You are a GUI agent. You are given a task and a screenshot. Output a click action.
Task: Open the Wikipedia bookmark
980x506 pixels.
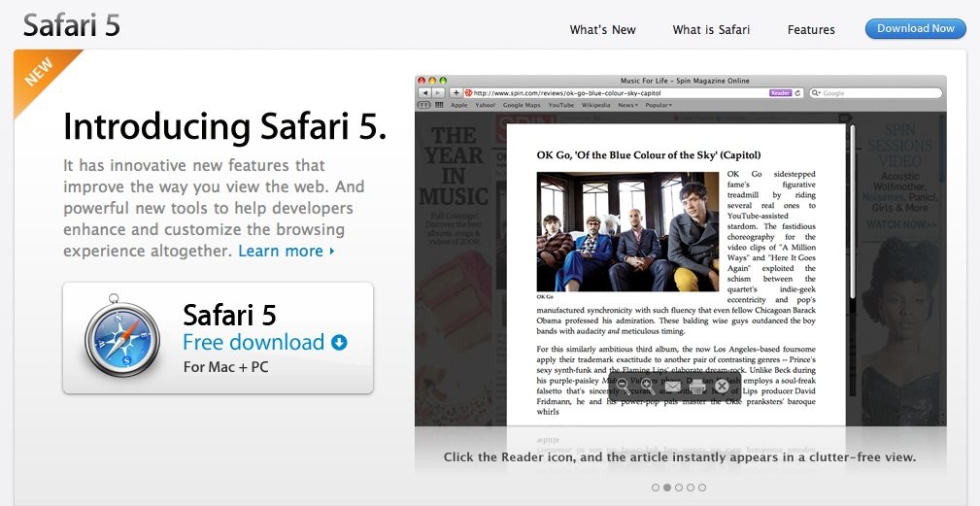(x=595, y=105)
